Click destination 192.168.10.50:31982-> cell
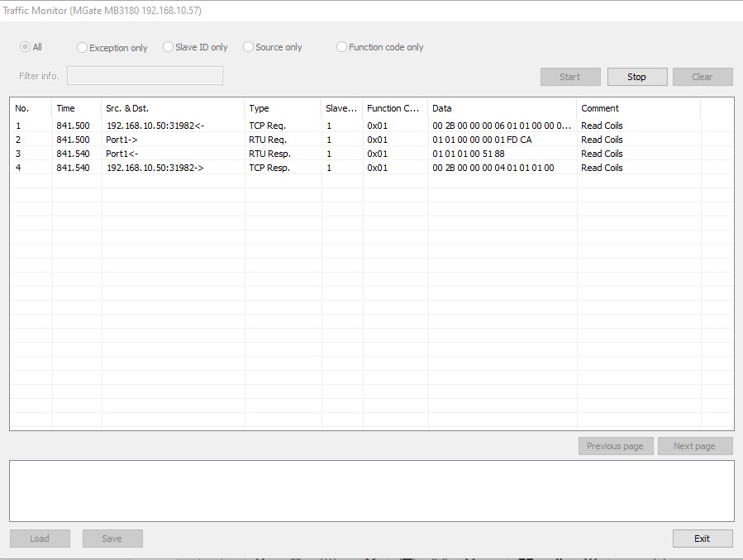 pyautogui.click(x=155, y=168)
